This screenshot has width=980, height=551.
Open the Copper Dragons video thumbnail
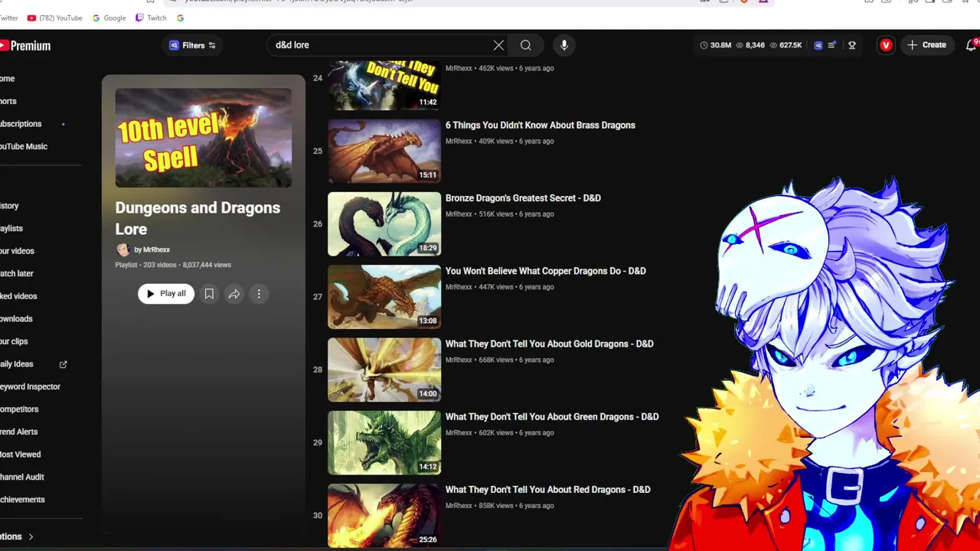(384, 297)
